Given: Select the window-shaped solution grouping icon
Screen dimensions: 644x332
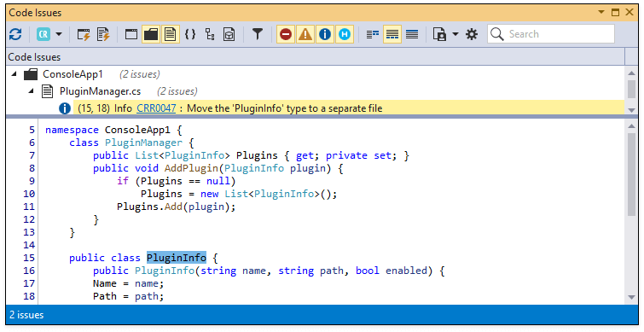Looking at the screenshot, I should click(x=131, y=34).
